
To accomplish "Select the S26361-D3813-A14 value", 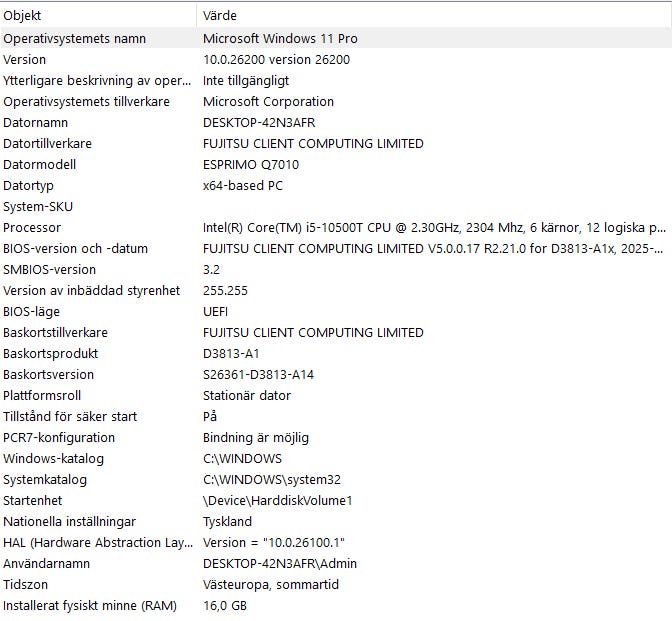I will coord(258,375).
